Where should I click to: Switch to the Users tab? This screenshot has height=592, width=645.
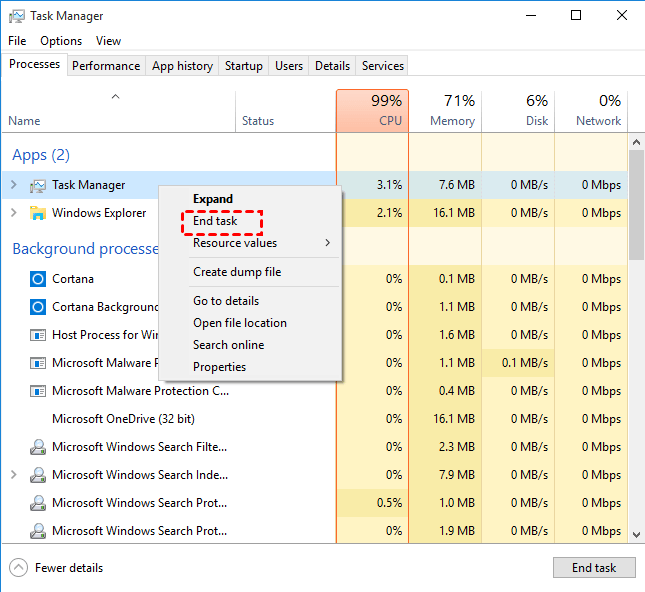coord(289,66)
